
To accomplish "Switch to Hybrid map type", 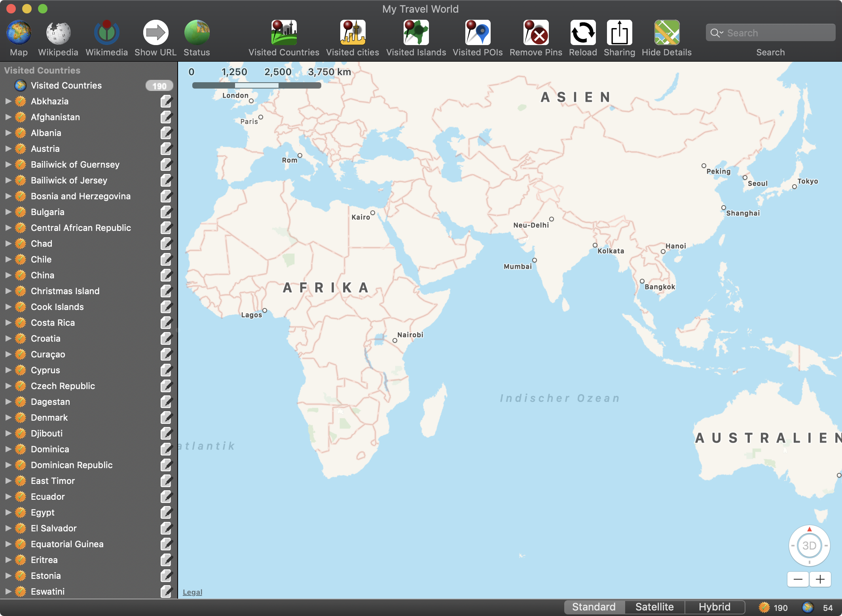I will tap(715, 607).
